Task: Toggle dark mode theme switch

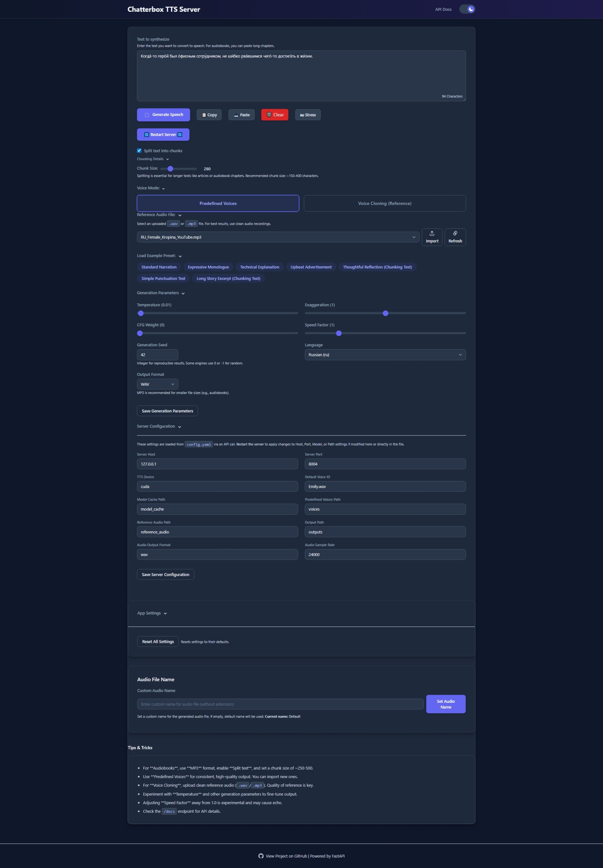Action: 467,9
